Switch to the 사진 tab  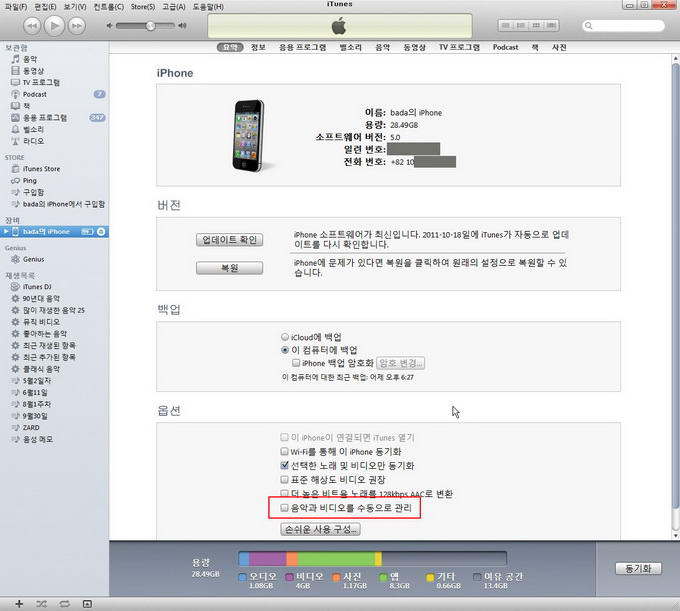[559, 47]
